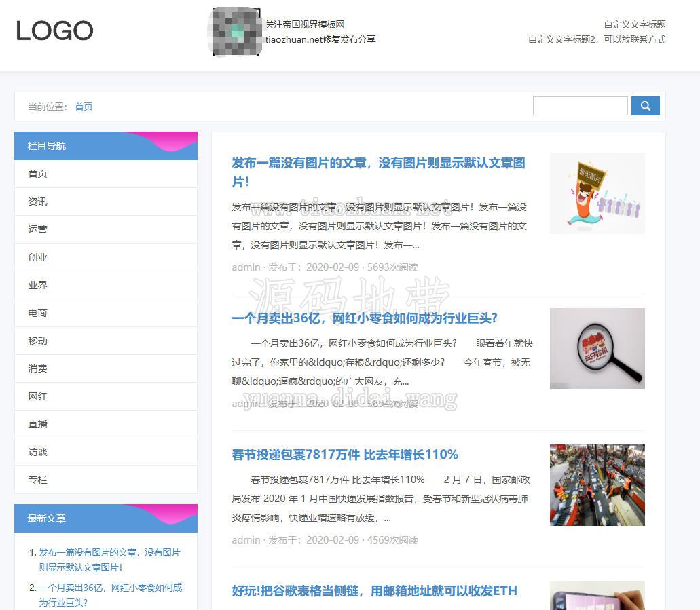Open article 春节投递包裹7817万件 title
The height and width of the screenshot is (610, 700).
pos(345,454)
